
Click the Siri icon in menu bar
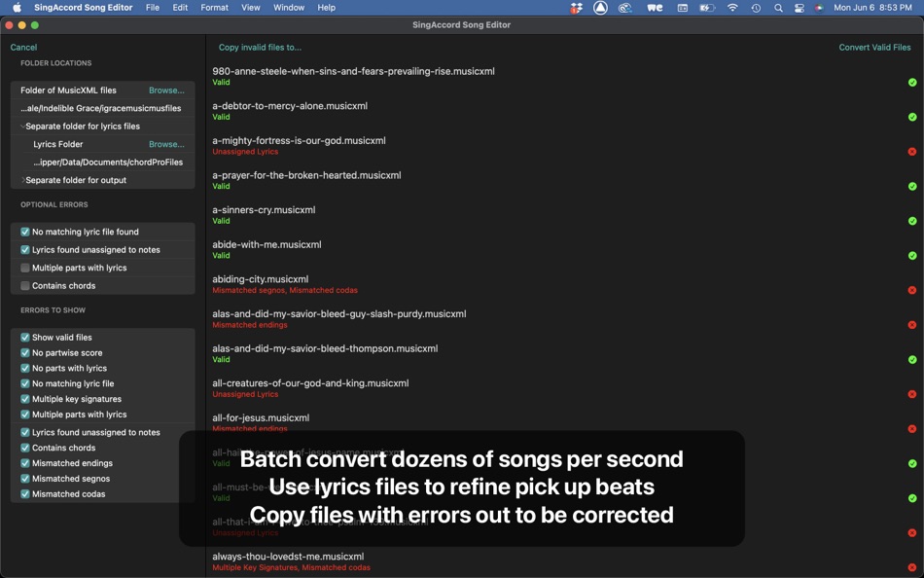click(x=819, y=8)
